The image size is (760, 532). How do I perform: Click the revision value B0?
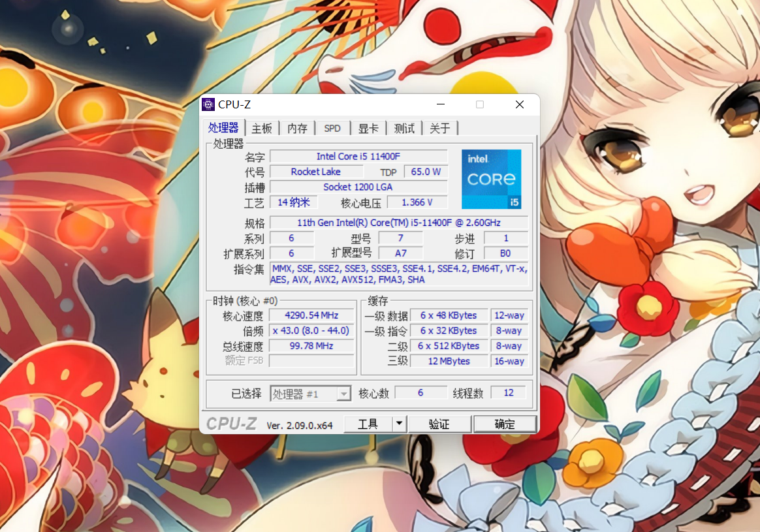pyautogui.click(x=505, y=253)
